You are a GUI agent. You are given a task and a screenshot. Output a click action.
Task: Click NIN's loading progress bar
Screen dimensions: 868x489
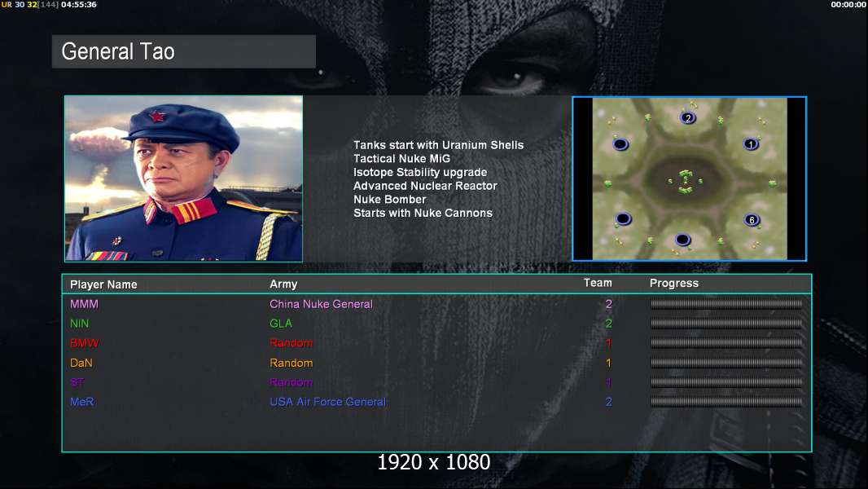point(726,323)
